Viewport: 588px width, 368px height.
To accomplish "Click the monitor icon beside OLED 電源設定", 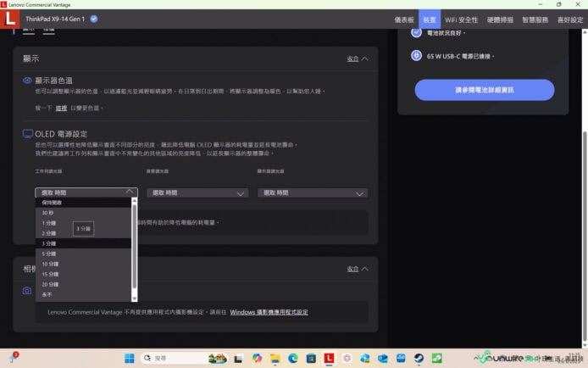I will point(27,134).
